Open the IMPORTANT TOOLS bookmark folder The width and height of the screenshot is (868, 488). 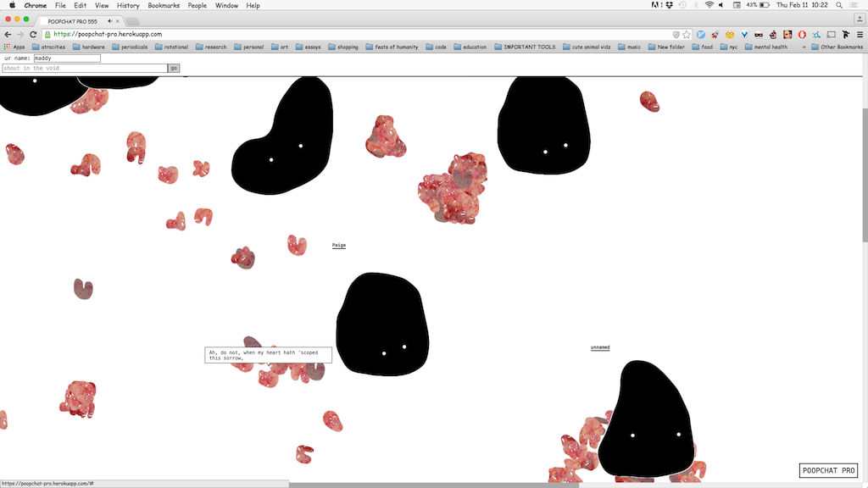coord(525,47)
